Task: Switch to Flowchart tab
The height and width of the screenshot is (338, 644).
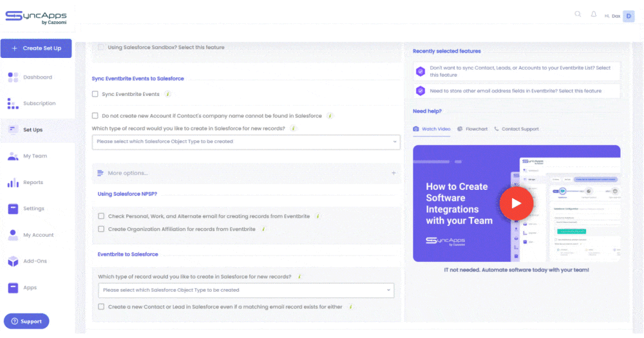Action: [472, 129]
